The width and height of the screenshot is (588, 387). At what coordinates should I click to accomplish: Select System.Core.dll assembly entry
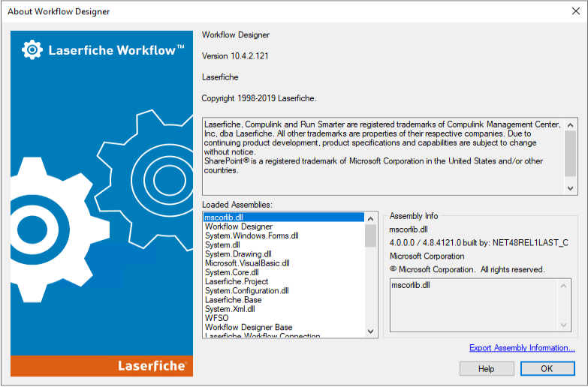tap(284, 272)
